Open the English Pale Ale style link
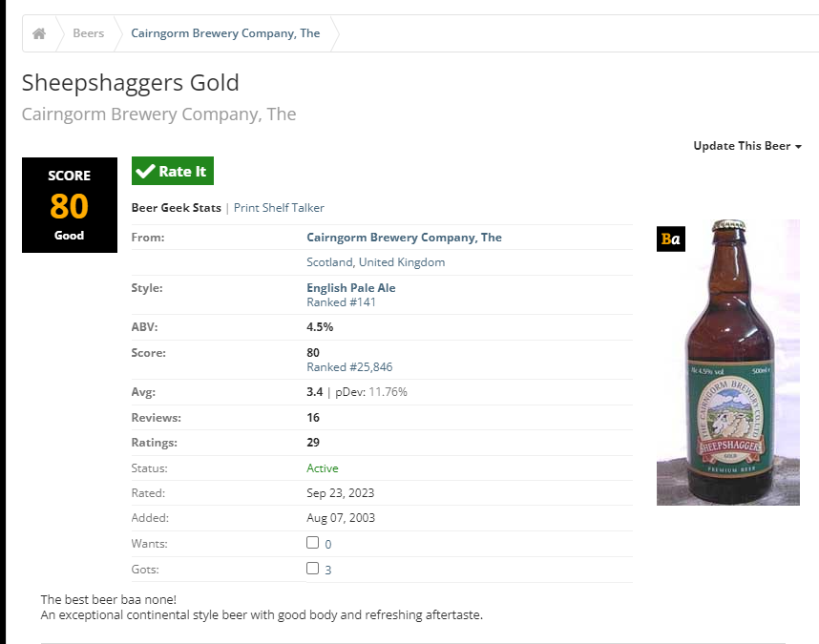The image size is (819, 644). pyautogui.click(x=351, y=287)
